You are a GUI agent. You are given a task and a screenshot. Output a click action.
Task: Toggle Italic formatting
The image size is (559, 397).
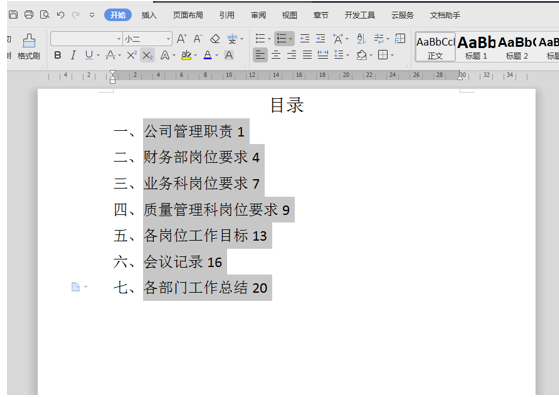(x=73, y=55)
